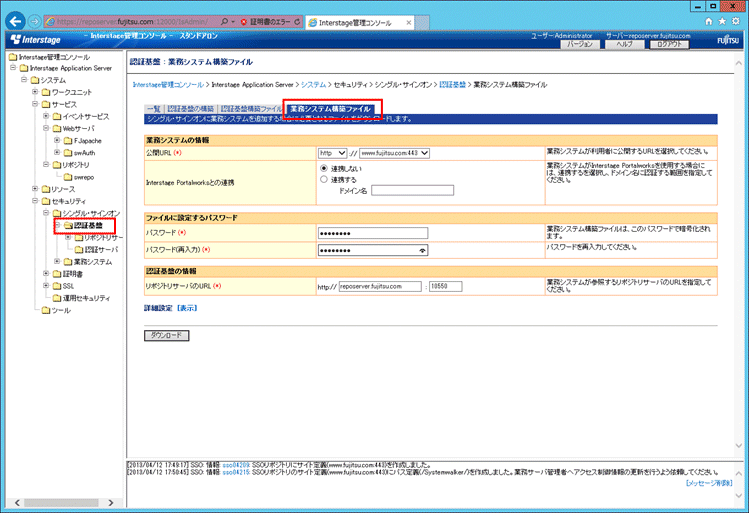This screenshot has width=749, height=513.
Task: Click folder icon next to swrepo
Action: click(x=68, y=177)
